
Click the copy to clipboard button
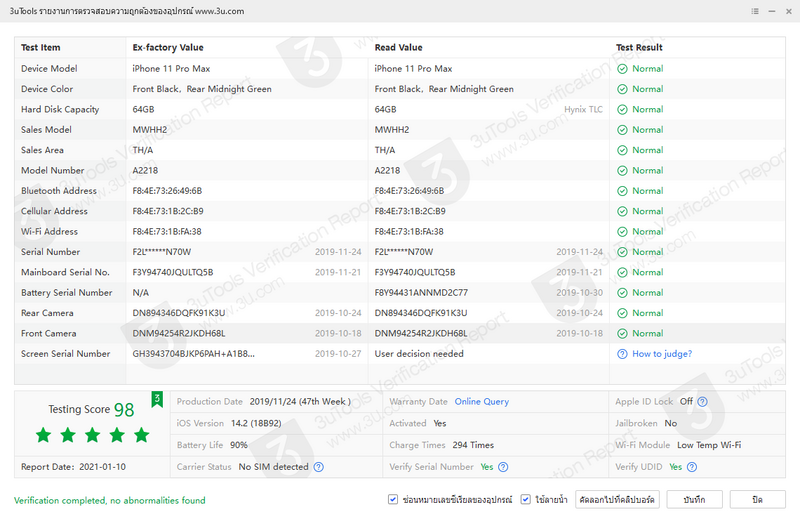point(617,499)
